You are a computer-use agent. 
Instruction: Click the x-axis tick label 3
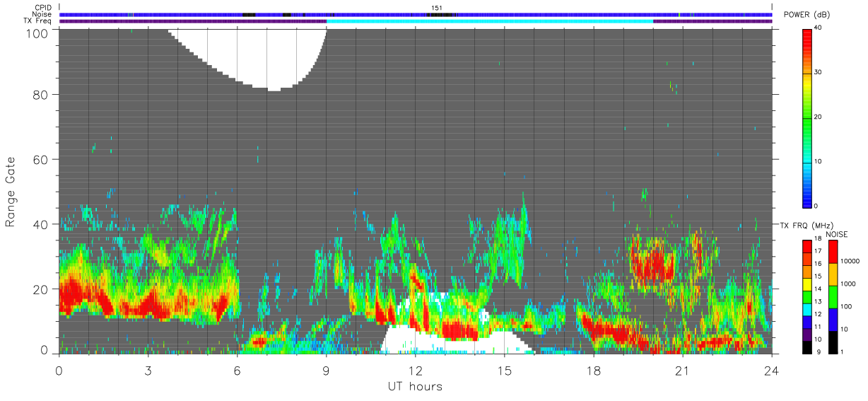coord(148,370)
